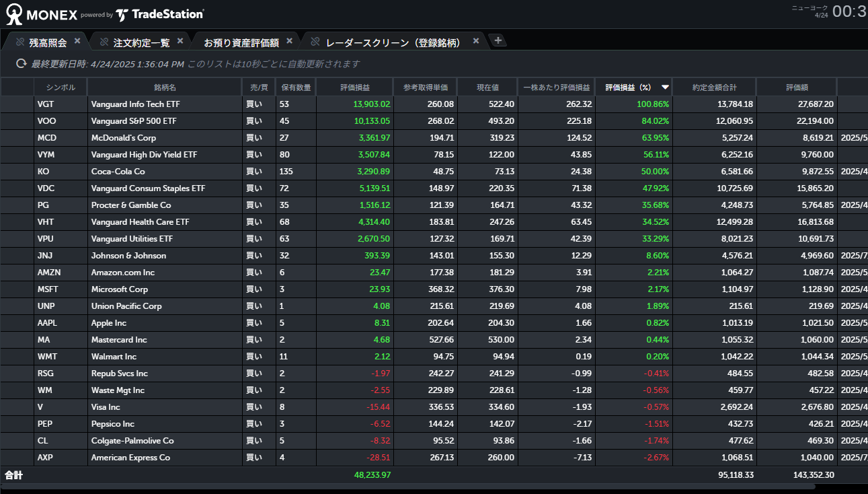The image size is (868, 494).
Task: Click Vanguard Consum Staples ETF name
Action: coord(165,188)
